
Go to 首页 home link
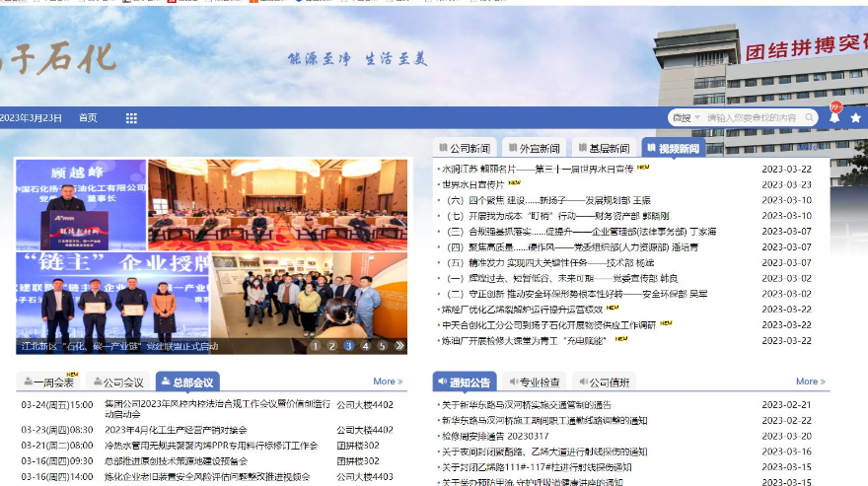coord(88,118)
